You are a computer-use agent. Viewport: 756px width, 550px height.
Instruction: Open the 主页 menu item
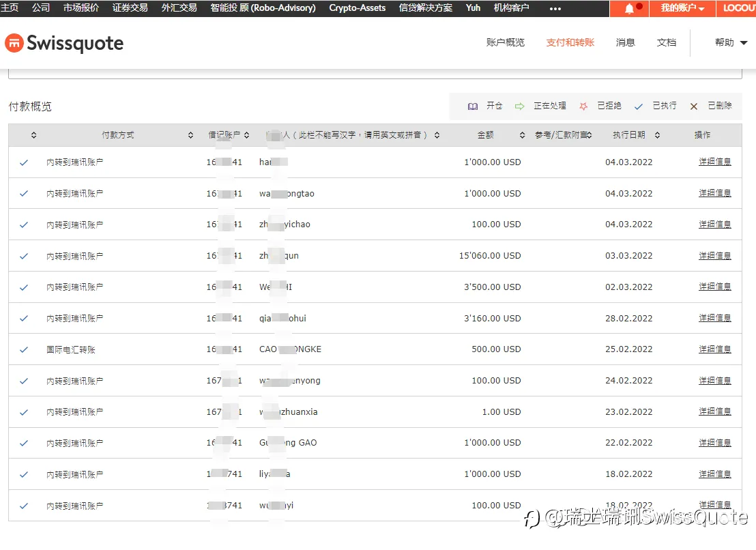click(9, 8)
